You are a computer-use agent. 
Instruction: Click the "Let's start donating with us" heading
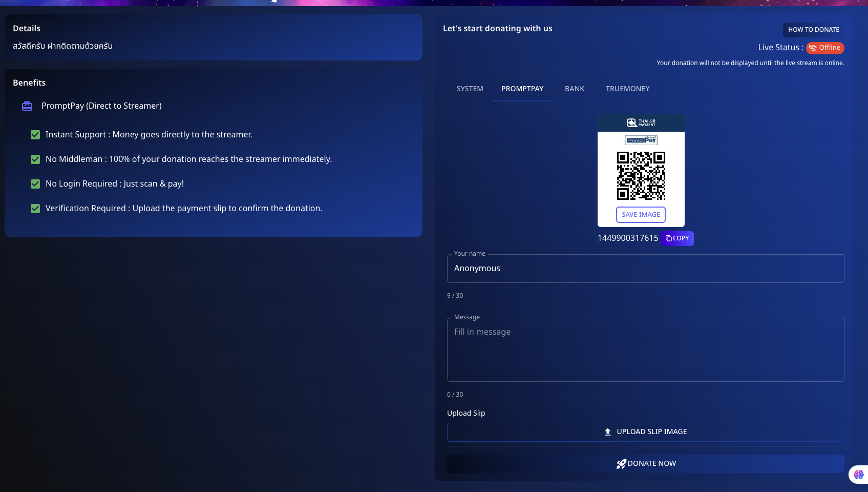pos(498,28)
